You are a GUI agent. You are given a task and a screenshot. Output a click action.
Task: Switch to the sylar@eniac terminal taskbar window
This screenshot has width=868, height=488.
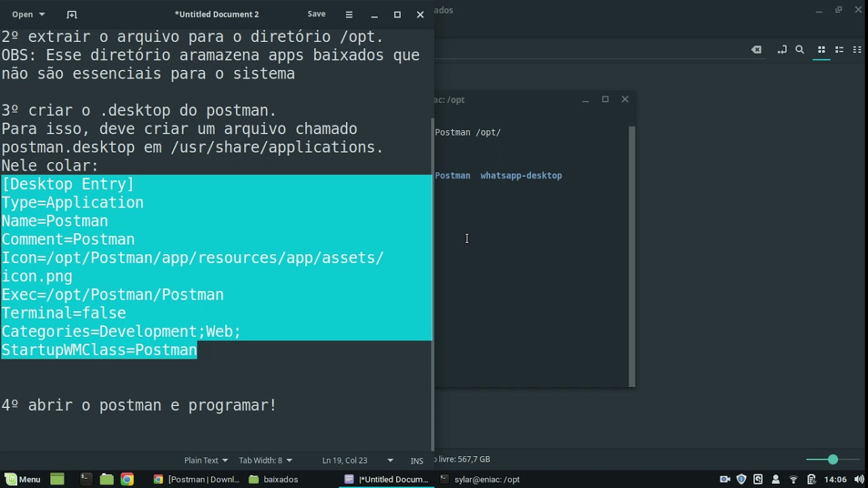[480, 479]
